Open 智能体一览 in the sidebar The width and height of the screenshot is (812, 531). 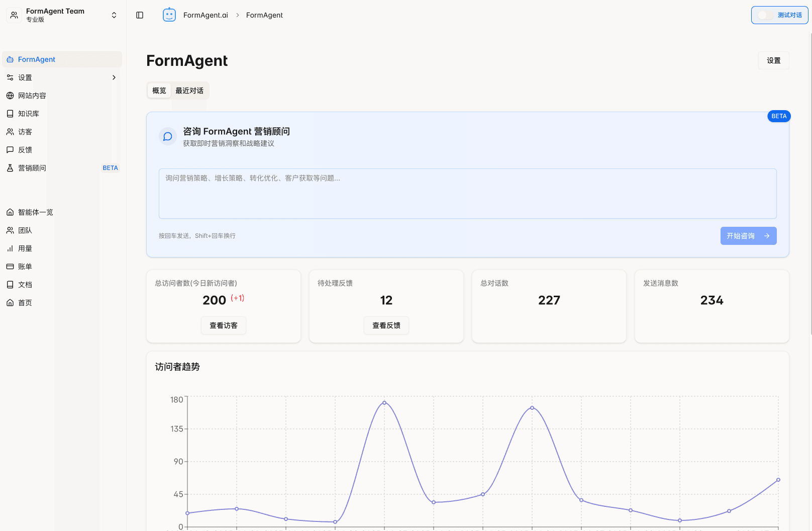(x=62, y=212)
